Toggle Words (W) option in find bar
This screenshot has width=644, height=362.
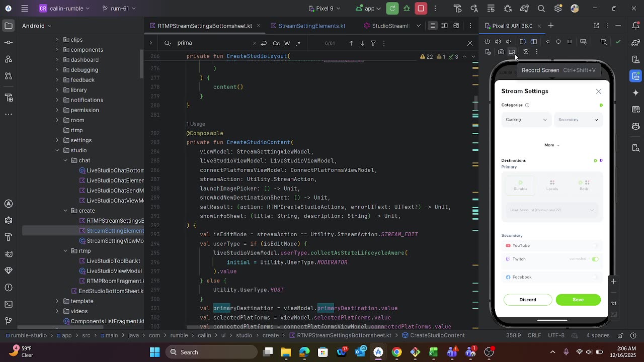[x=287, y=43]
